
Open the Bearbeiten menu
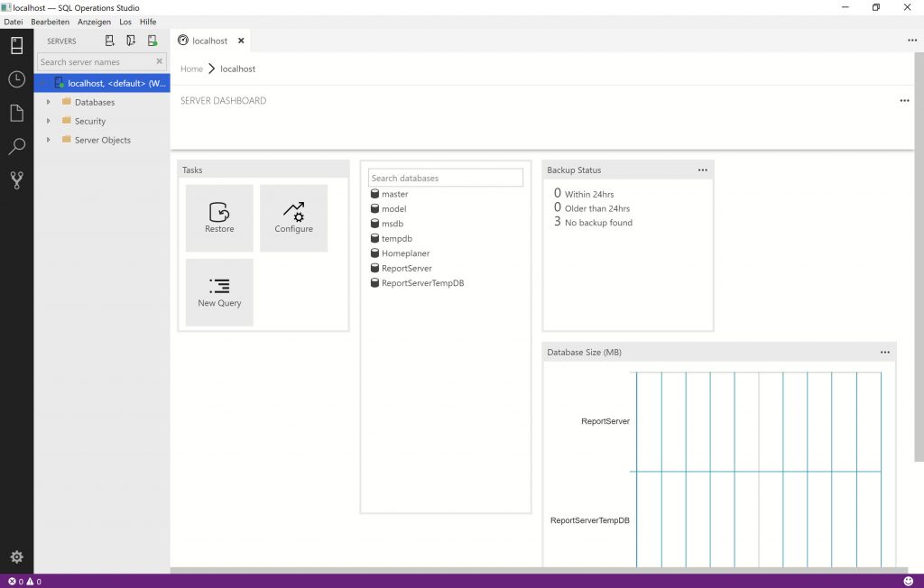tap(51, 22)
